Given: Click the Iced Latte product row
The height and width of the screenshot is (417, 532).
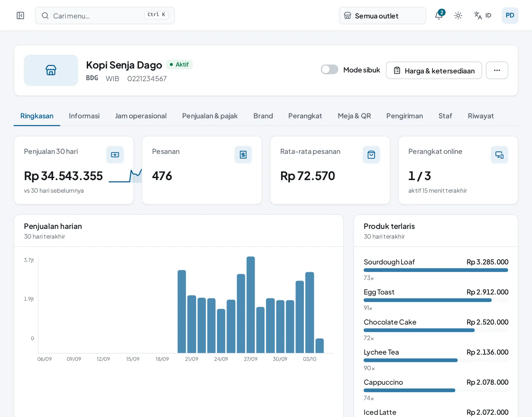Looking at the screenshot, I should (436, 412).
